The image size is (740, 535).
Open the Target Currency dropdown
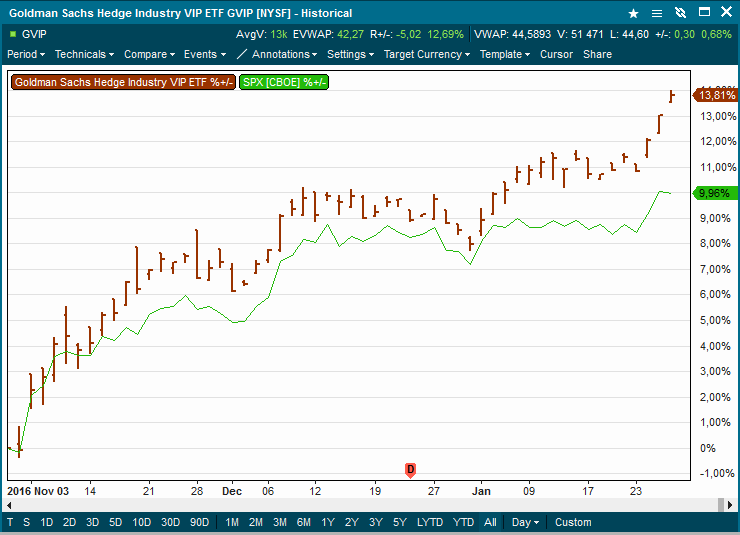pos(427,54)
